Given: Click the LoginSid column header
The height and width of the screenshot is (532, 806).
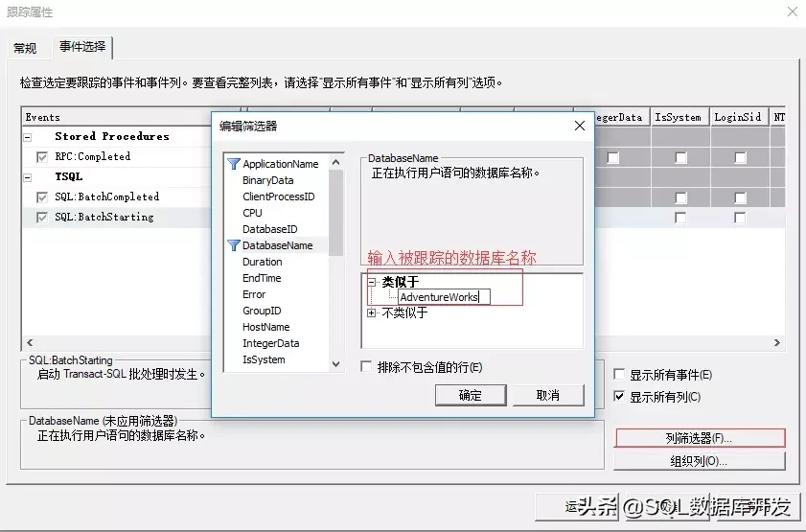Looking at the screenshot, I should pos(739,117).
